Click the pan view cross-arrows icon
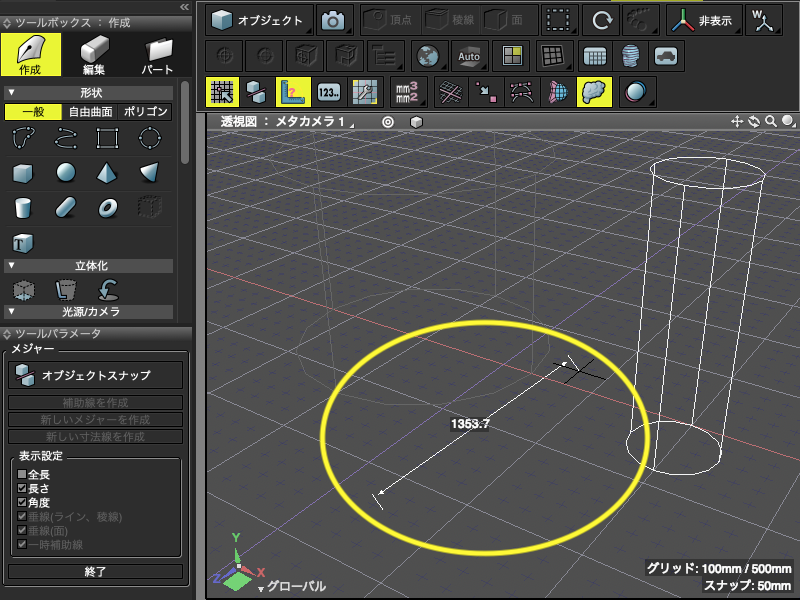The image size is (800, 600). click(737, 121)
